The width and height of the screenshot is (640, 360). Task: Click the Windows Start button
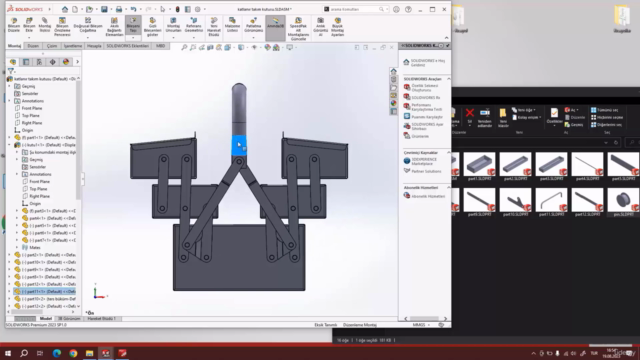[x=8, y=353]
